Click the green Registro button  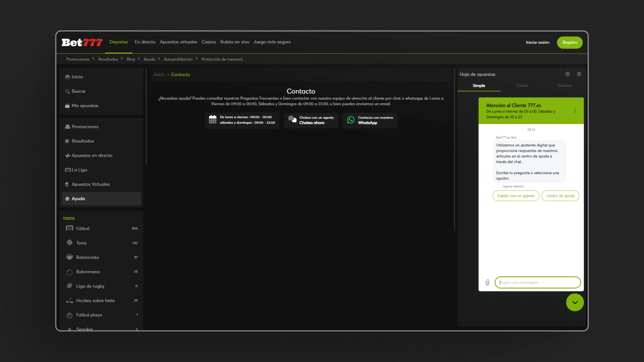coord(570,43)
